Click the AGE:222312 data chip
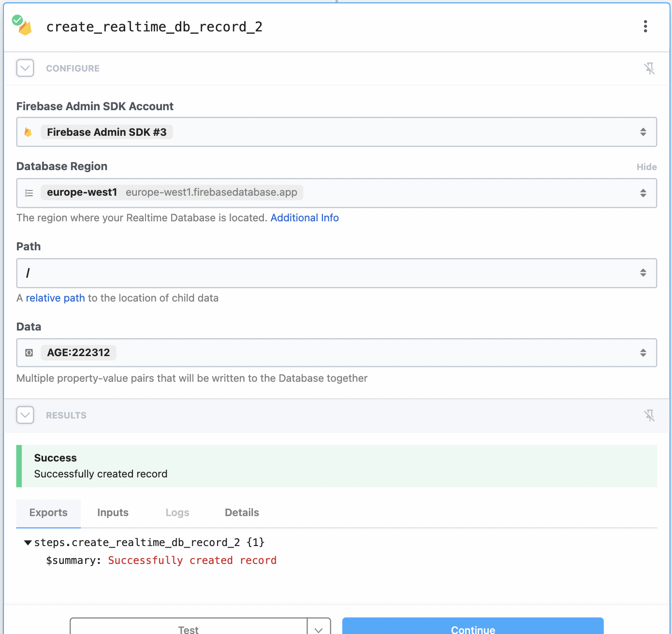Image resolution: width=672 pixels, height=634 pixels. click(78, 352)
